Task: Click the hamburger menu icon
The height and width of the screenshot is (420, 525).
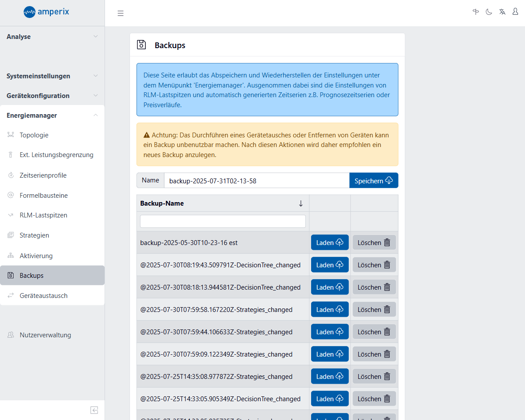Action: click(121, 13)
